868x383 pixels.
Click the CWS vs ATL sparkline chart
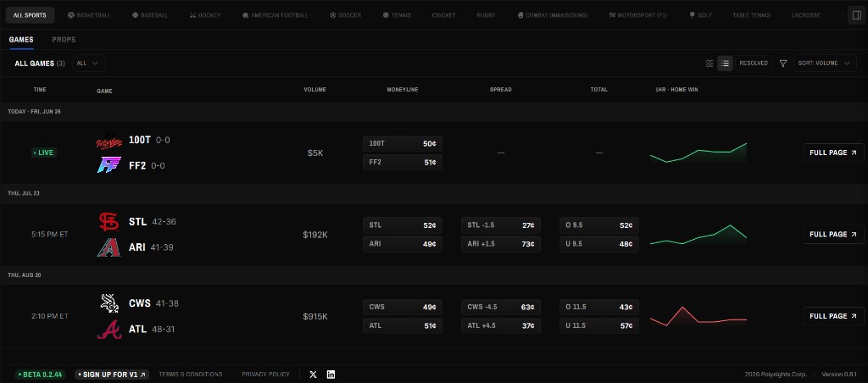(698, 317)
